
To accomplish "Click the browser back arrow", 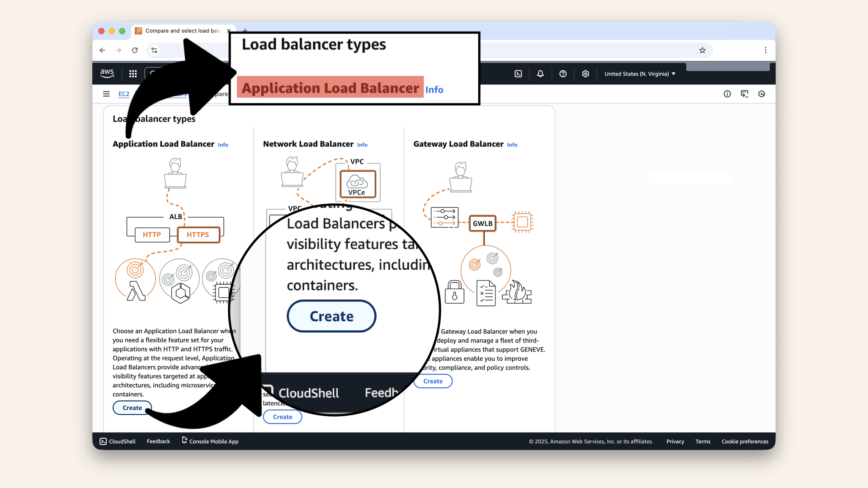I will tap(102, 50).
